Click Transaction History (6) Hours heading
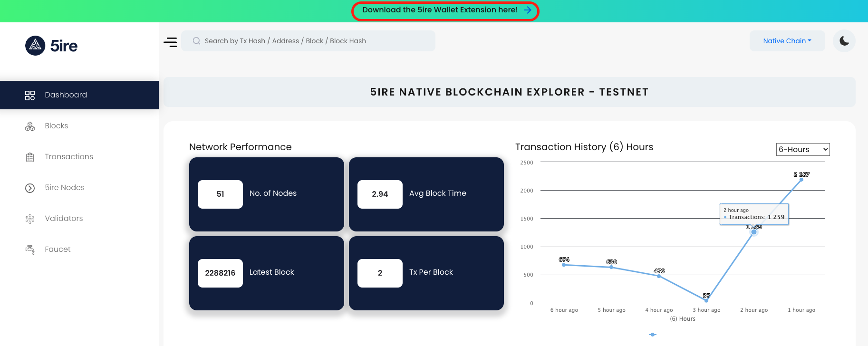The image size is (868, 346). 584,147
